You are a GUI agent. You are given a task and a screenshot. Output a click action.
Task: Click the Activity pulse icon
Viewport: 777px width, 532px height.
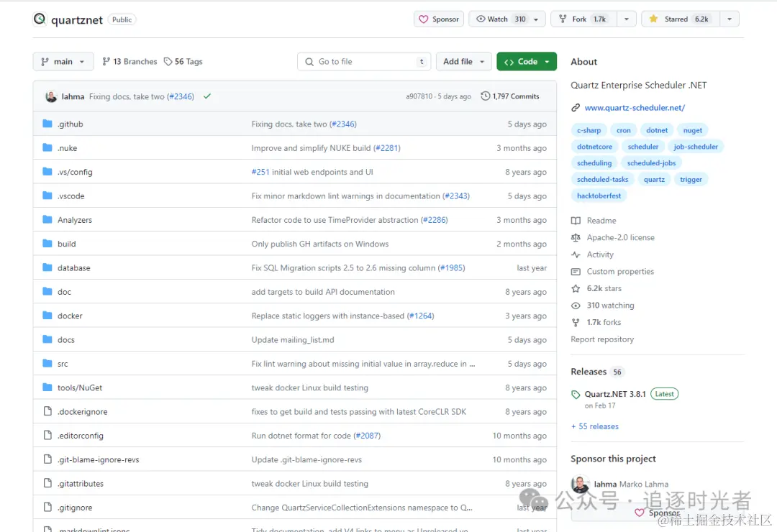[576, 254]
